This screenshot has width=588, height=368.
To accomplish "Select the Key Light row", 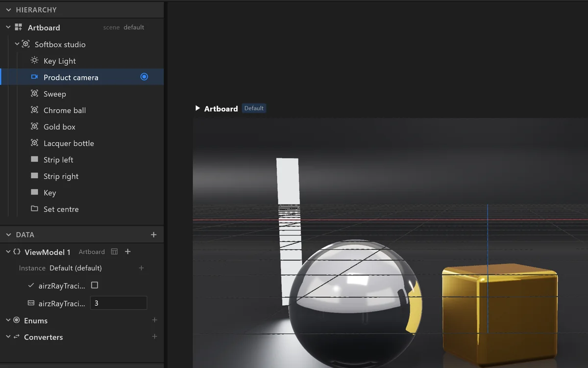I will 82,61.
